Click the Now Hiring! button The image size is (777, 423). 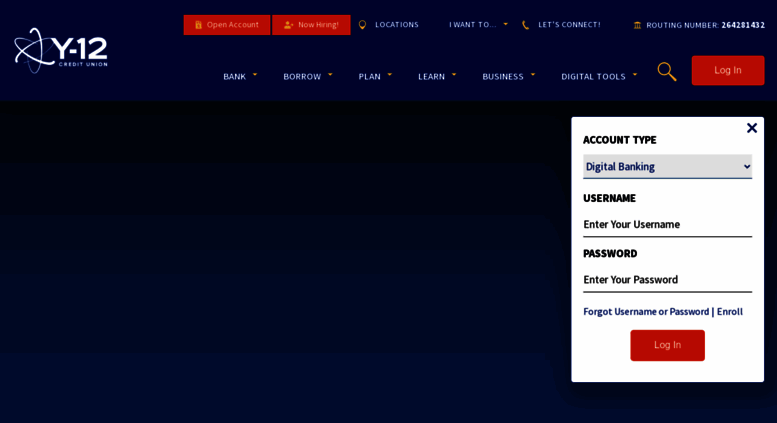click(311, 25)
